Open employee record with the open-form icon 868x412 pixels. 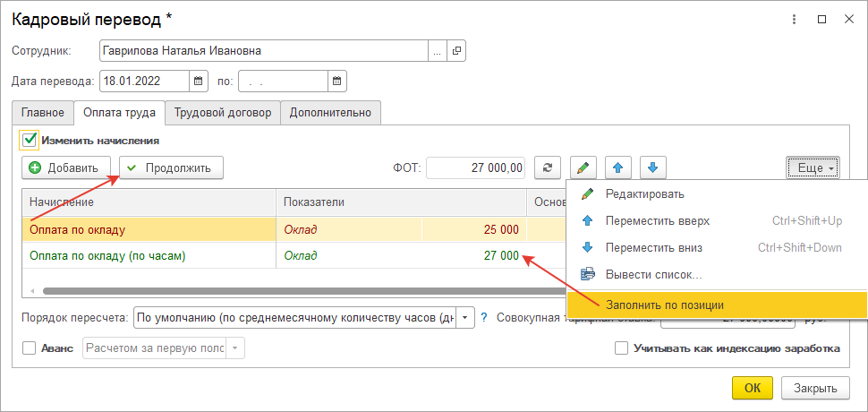point(456,51)
